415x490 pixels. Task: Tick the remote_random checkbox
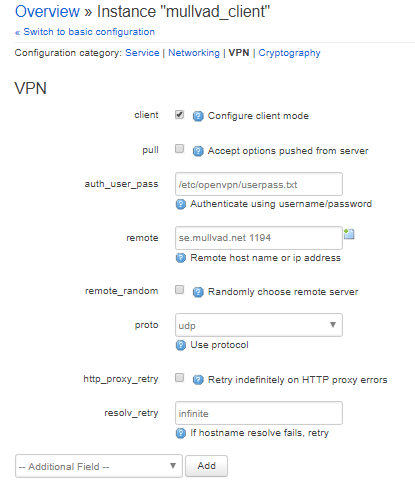coord(179,290)
